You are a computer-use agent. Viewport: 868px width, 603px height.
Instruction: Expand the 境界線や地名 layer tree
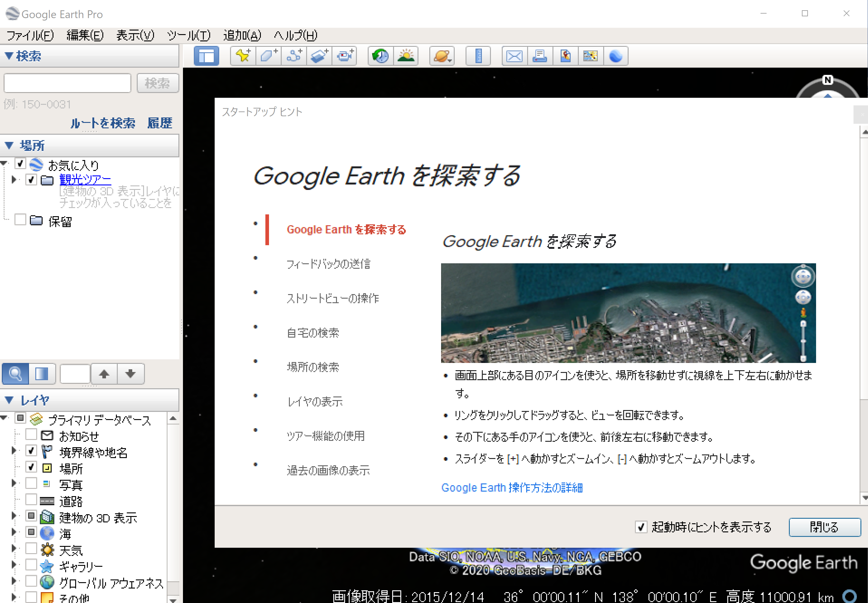14,450
